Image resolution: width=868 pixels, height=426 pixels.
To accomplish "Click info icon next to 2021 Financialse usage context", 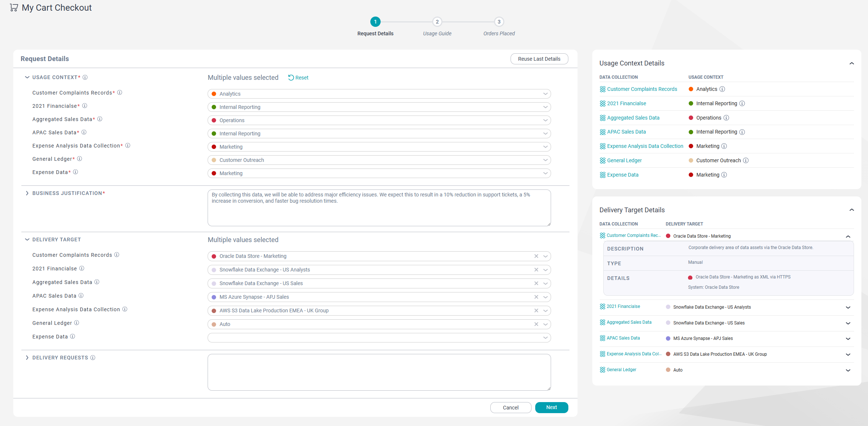I will tap(85, 106).
